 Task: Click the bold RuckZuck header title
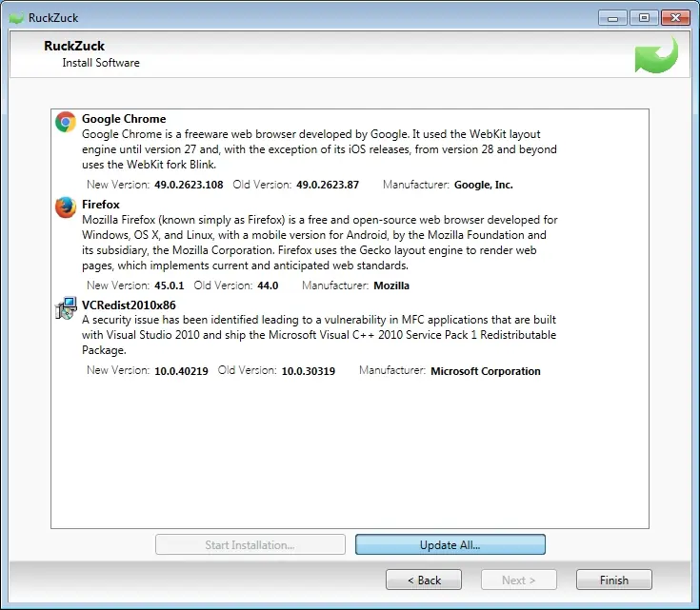click(x=74, y=46)
